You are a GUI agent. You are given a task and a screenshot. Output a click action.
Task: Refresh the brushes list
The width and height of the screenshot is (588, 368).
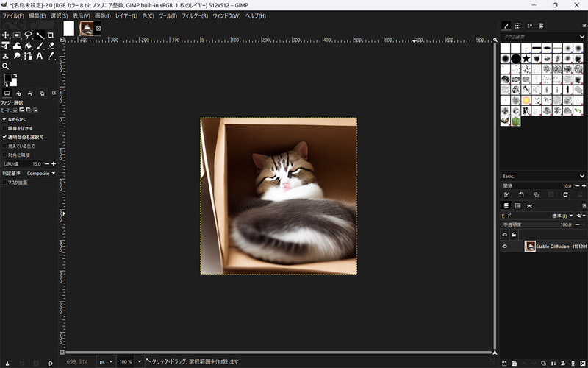[565, 194]
